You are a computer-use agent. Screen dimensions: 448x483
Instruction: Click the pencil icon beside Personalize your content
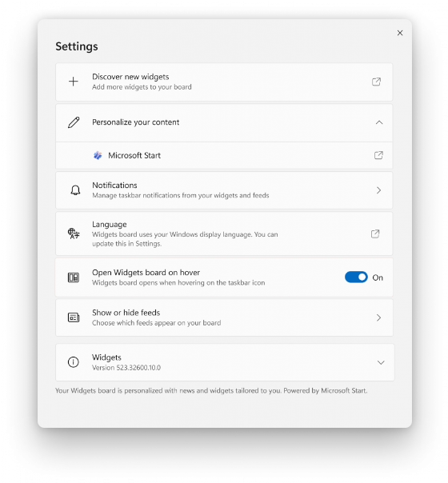tap(74, 122)
